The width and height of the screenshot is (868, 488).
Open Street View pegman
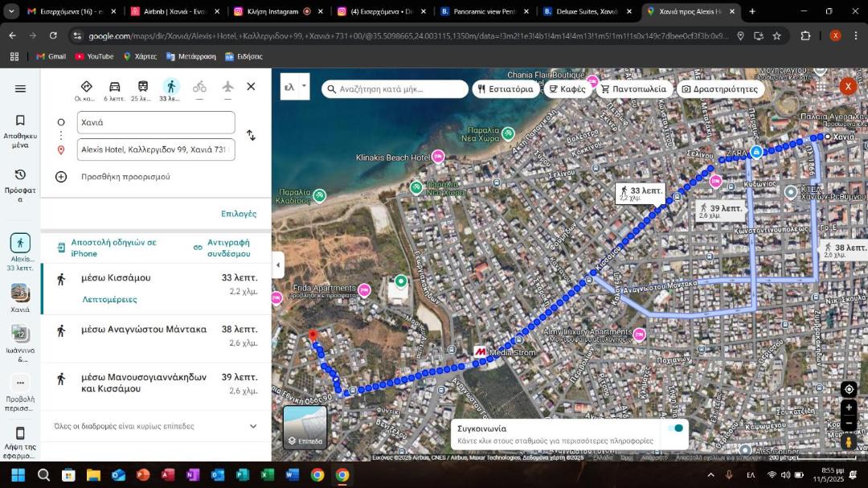849,442
